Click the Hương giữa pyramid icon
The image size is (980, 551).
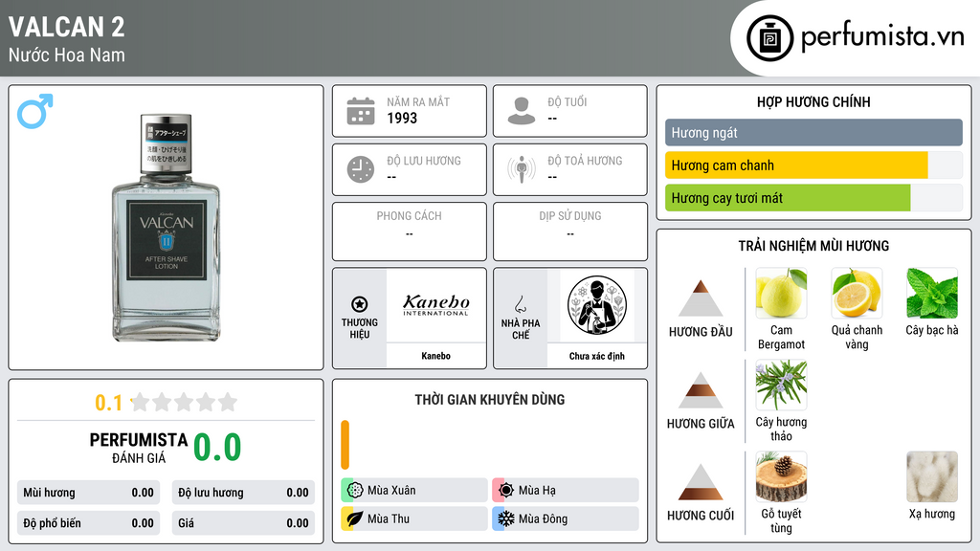(701, 390)
